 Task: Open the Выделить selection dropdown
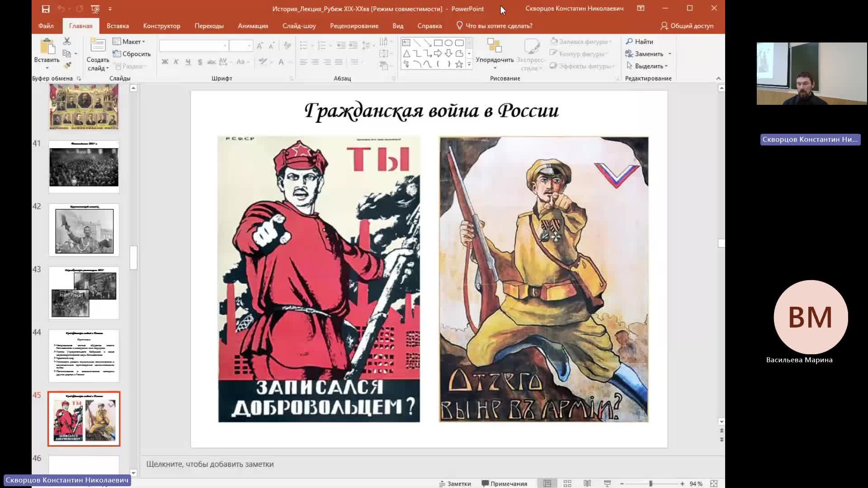(647, 66)
